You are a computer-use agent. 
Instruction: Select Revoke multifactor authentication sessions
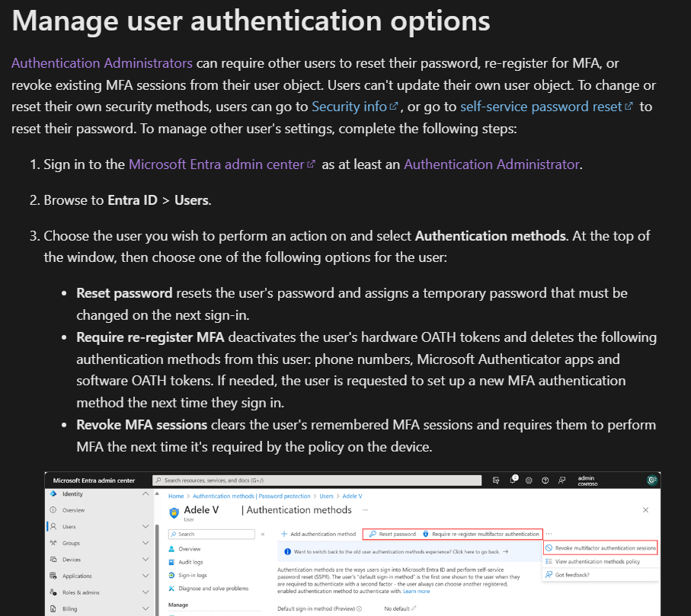point(600,547)
